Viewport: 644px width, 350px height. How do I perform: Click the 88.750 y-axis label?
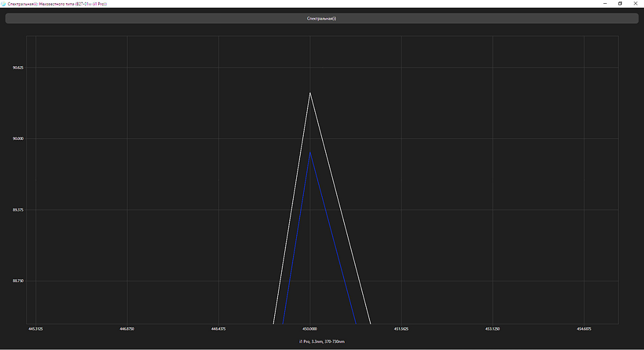pyautogui.click(x=18, y=281)
